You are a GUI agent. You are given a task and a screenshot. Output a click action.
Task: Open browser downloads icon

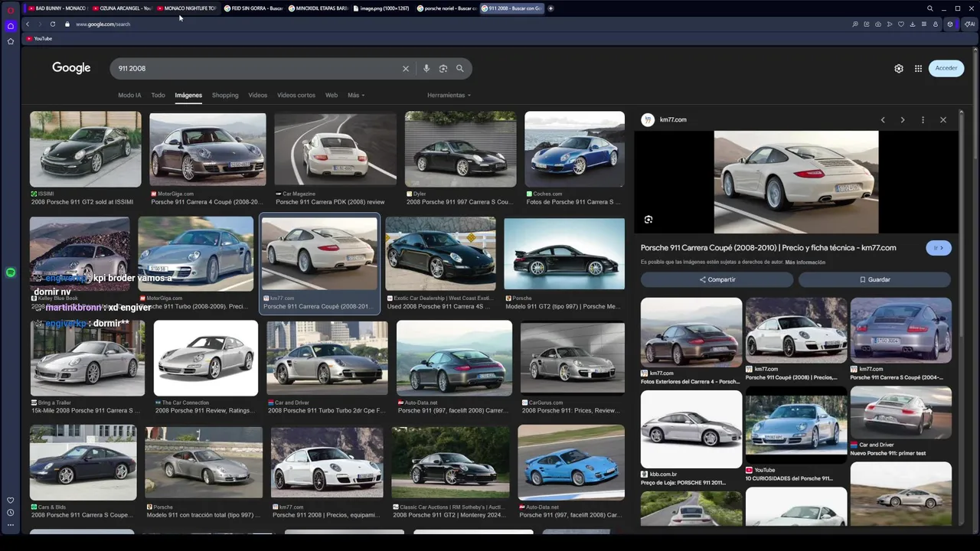[x=913, y=24]
